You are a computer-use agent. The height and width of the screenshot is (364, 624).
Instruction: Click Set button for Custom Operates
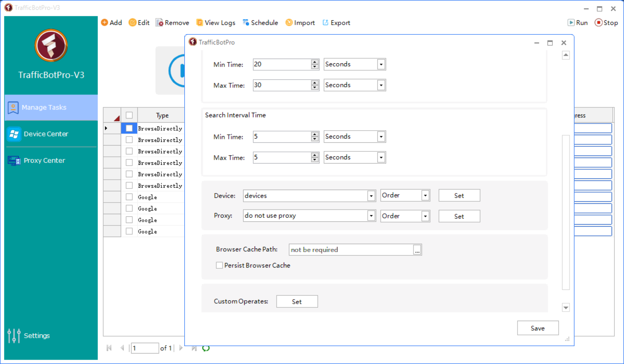click(297, 302)
